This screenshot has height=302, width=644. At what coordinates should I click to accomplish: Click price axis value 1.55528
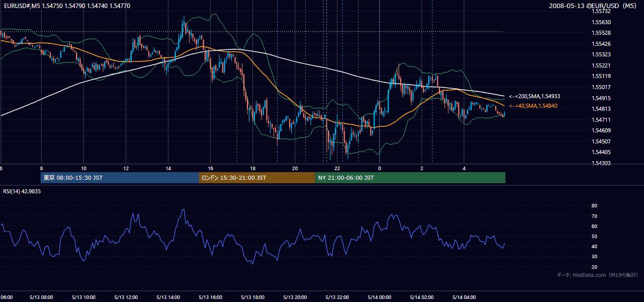coord(602,33)
